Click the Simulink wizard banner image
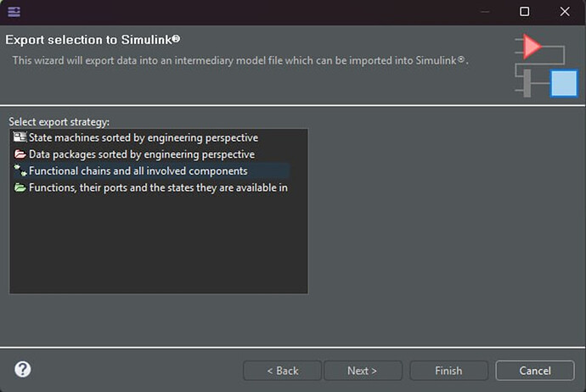This screenshot has width=586, height=392. click(546, 65)
